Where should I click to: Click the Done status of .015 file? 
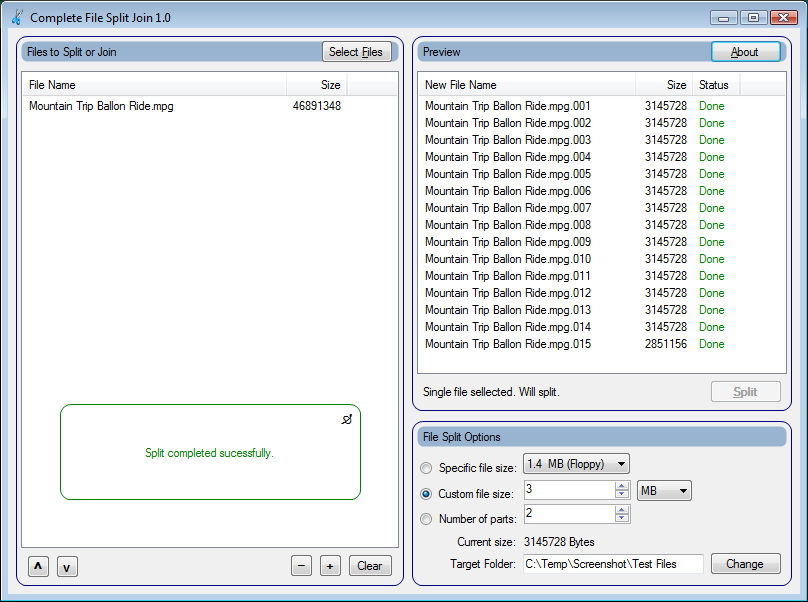pos(712,344)
